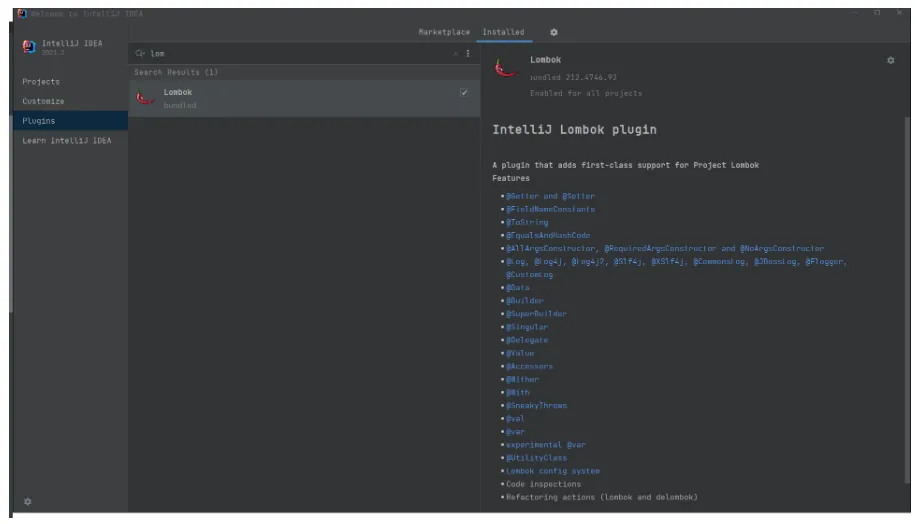Screen dimensions: 917x524
Task: Click the large Lombok chili icon in details
Action: pyautogui.click(x=505, y=68)
